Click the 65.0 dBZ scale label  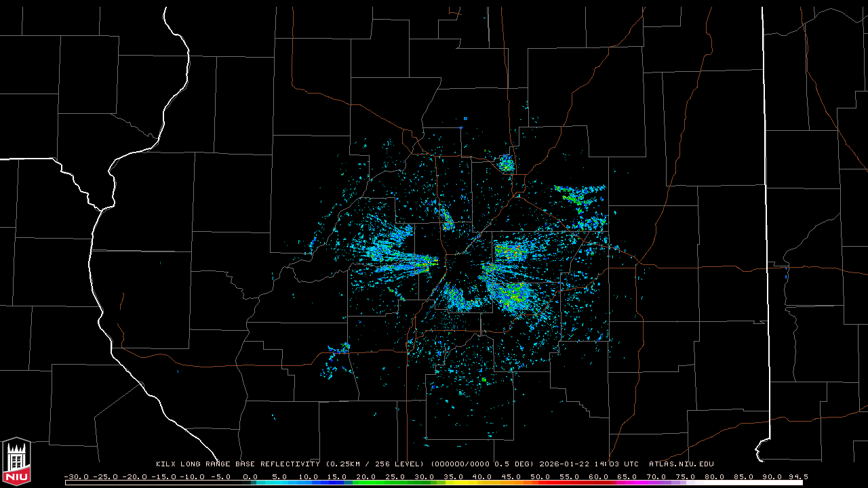tap(627, 476)
